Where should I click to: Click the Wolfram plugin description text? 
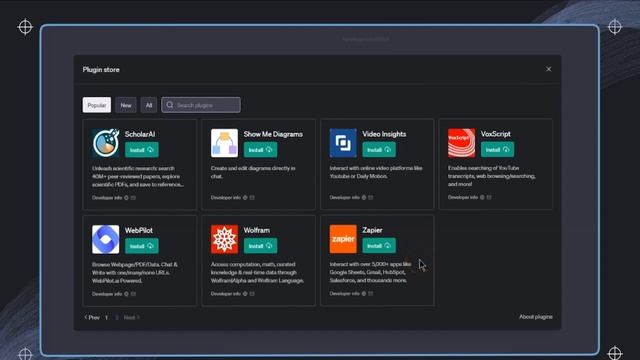[x=258, y=272]
